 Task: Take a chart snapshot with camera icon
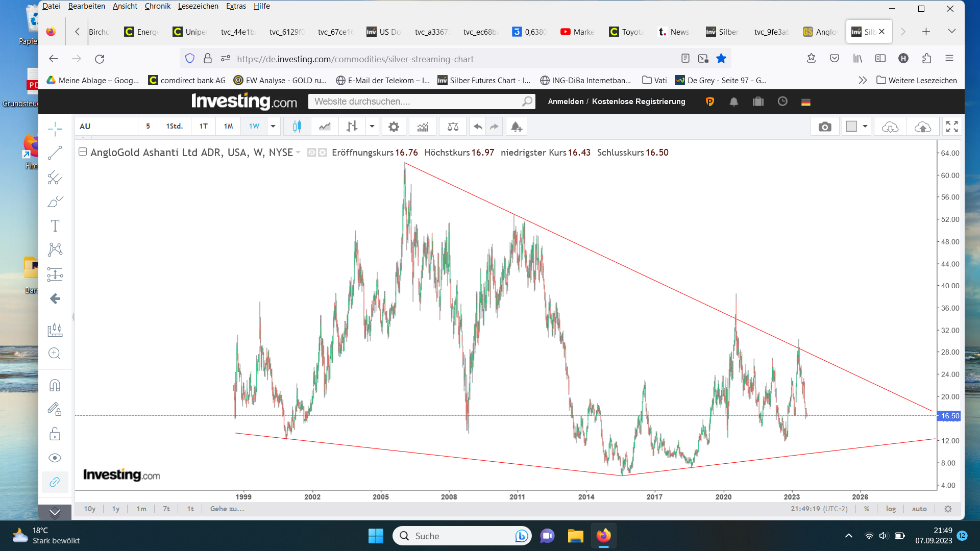825,127
